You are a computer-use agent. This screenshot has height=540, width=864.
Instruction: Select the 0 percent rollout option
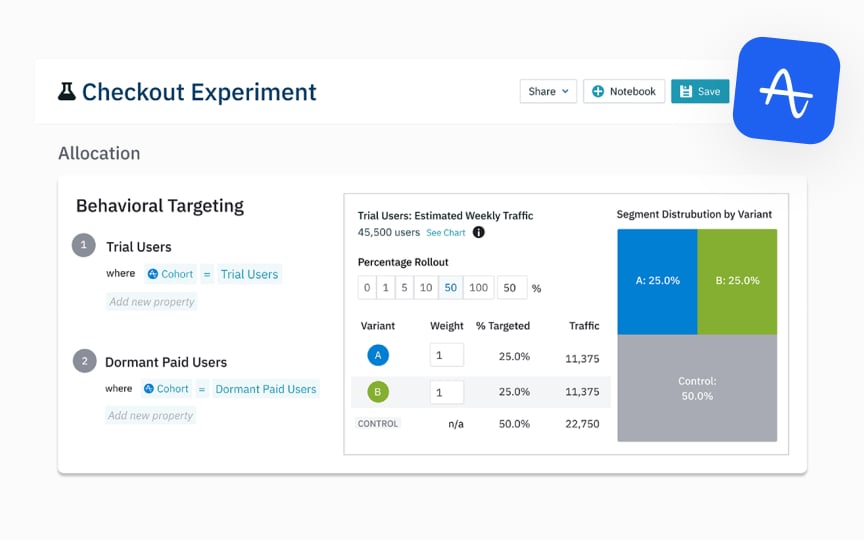click(x=367, y=288)
